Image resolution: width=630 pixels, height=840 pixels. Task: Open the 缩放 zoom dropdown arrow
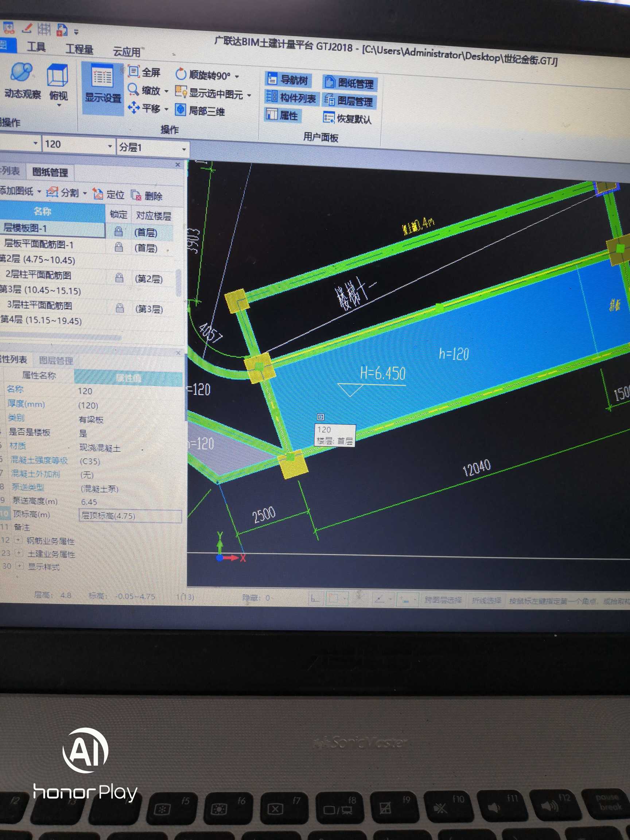tap(166, 92)
